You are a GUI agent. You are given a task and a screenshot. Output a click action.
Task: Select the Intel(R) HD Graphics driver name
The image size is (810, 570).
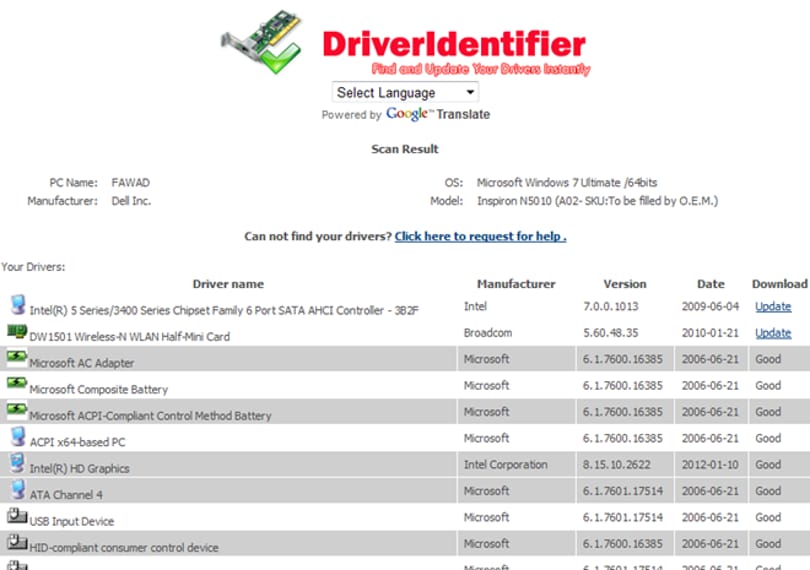point(80,469)
